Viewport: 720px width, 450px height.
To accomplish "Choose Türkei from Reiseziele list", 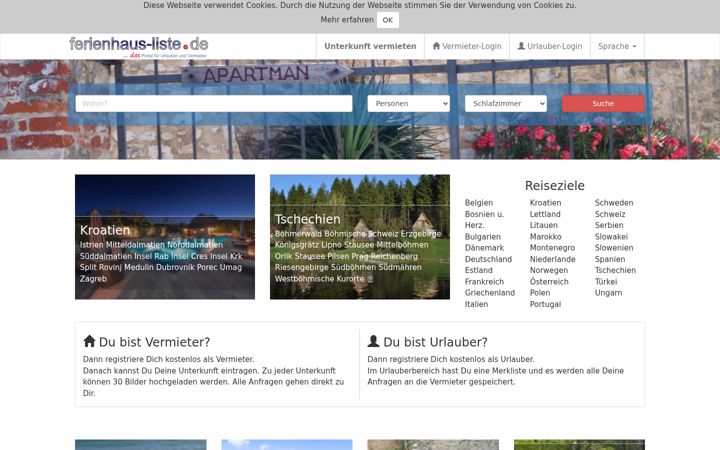I will click(x=606, y=282).
